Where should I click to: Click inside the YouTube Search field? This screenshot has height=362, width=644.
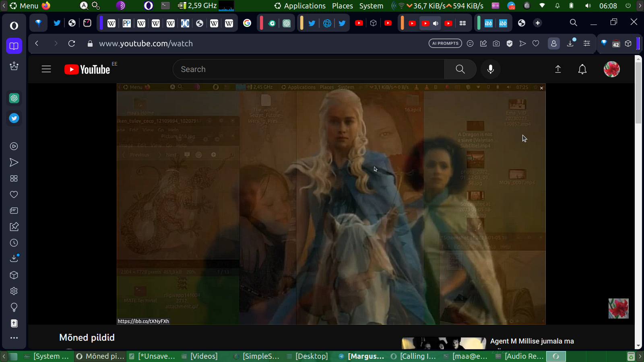pyautogui.click(x=308, y=69)
